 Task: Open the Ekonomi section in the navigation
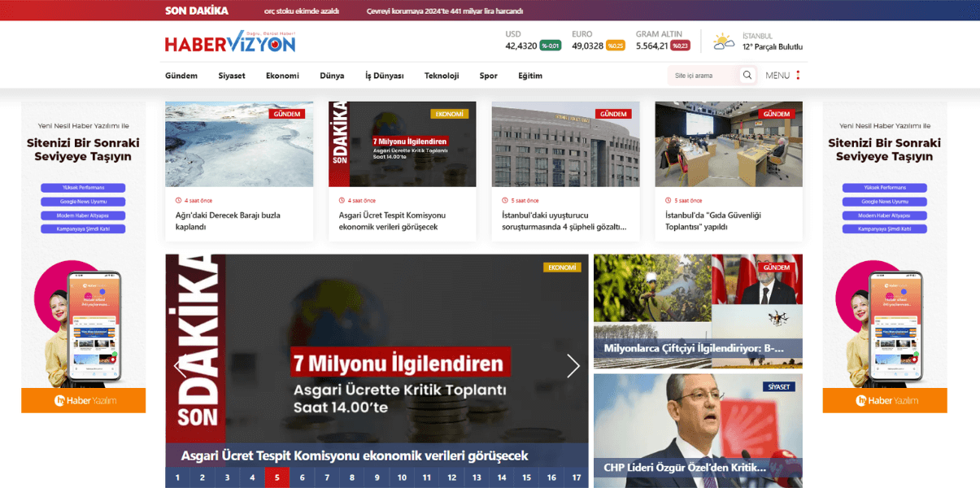[x=282, y=75]
